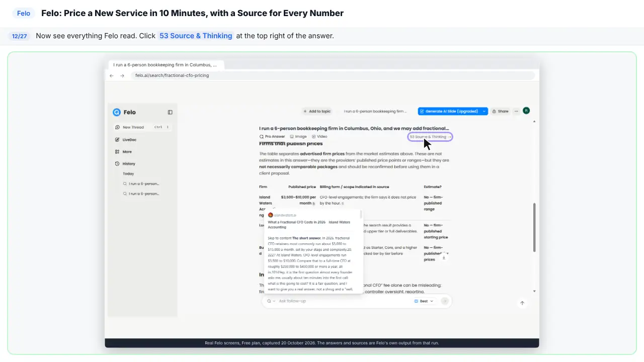Switch to Video tab

[319, 137]
